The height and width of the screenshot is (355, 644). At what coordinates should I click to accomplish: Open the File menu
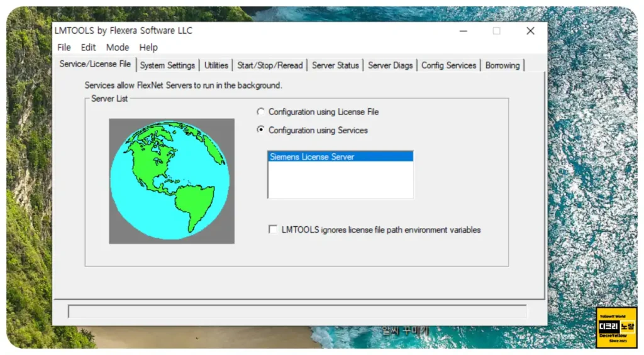64,48
